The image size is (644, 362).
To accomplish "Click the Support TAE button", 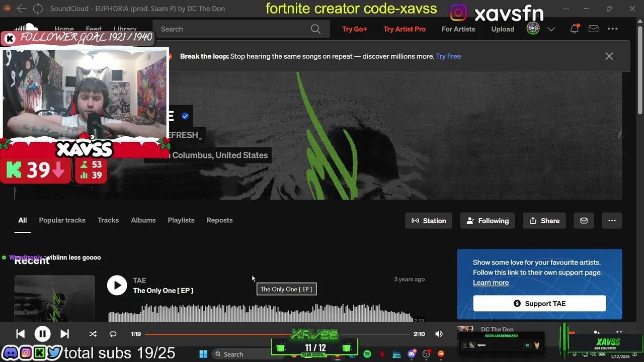I will (539, 304).
